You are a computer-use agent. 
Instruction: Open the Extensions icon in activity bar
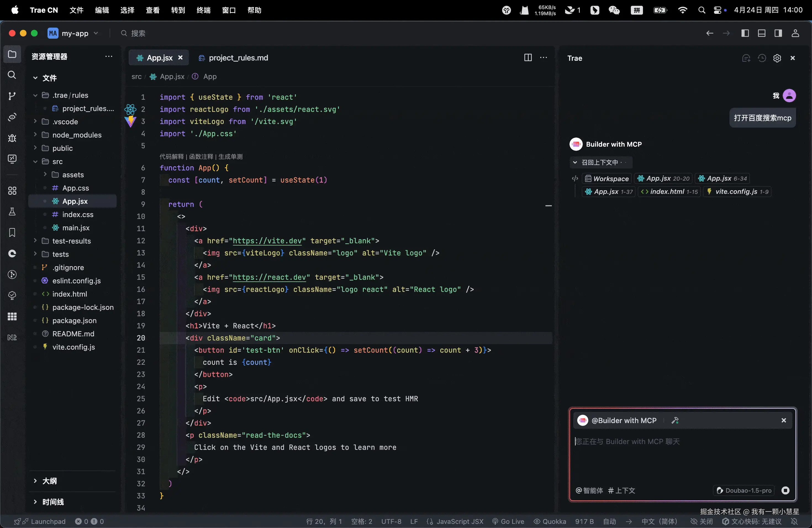[12, 191]
